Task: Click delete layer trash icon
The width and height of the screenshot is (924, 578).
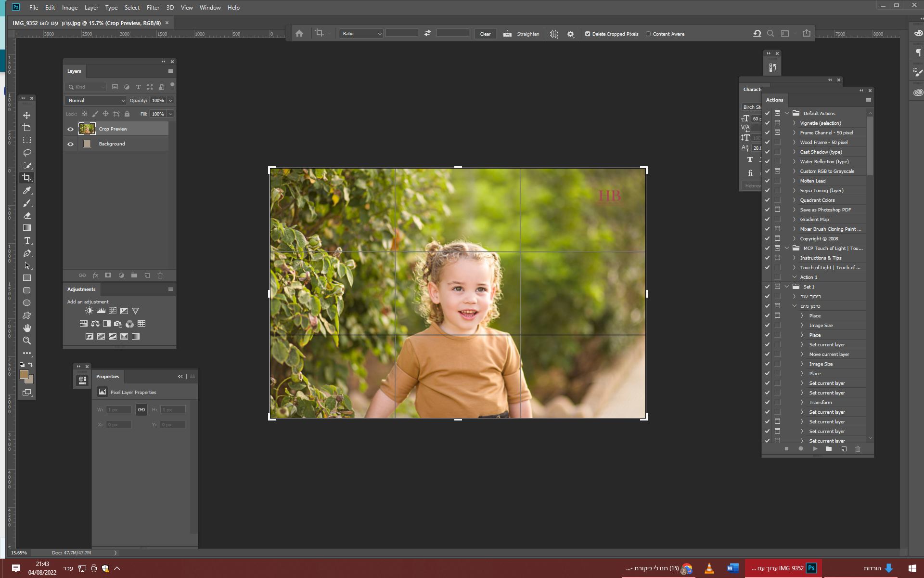Action: click(160, 276)
